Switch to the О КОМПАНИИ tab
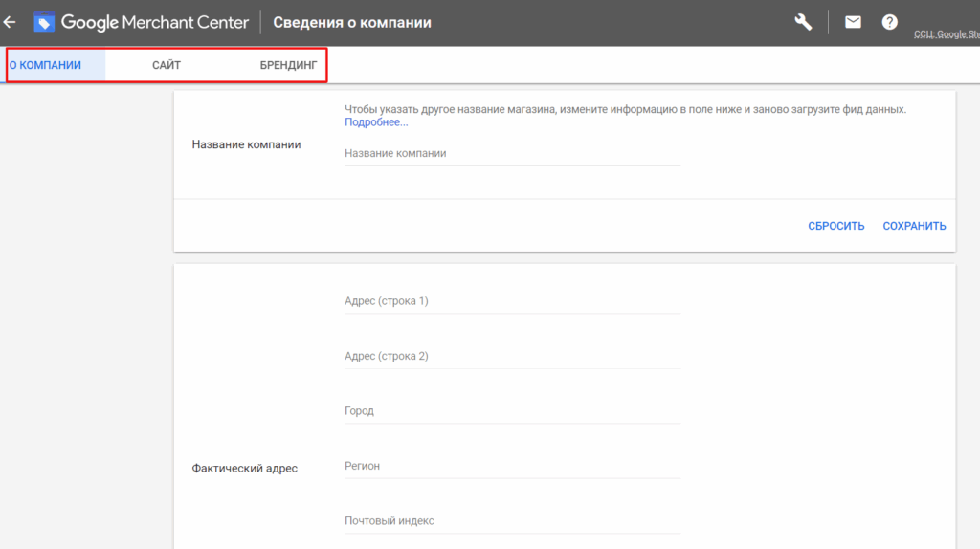 [x=45, y=65]
